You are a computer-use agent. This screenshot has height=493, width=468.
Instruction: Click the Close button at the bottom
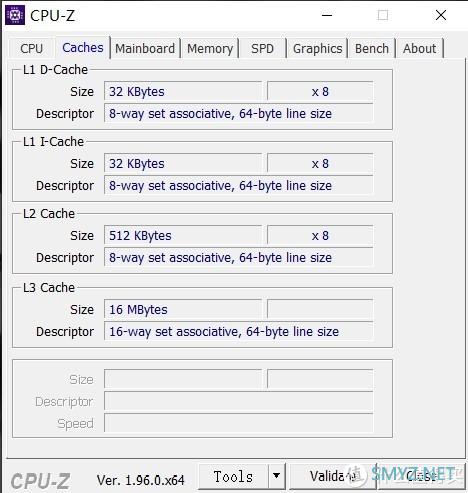(421, 476)
